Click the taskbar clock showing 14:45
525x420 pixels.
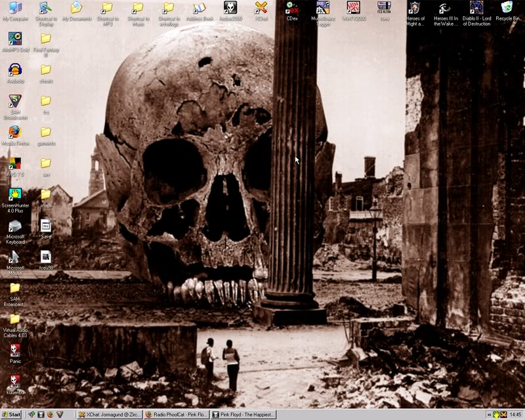point(516,415)
